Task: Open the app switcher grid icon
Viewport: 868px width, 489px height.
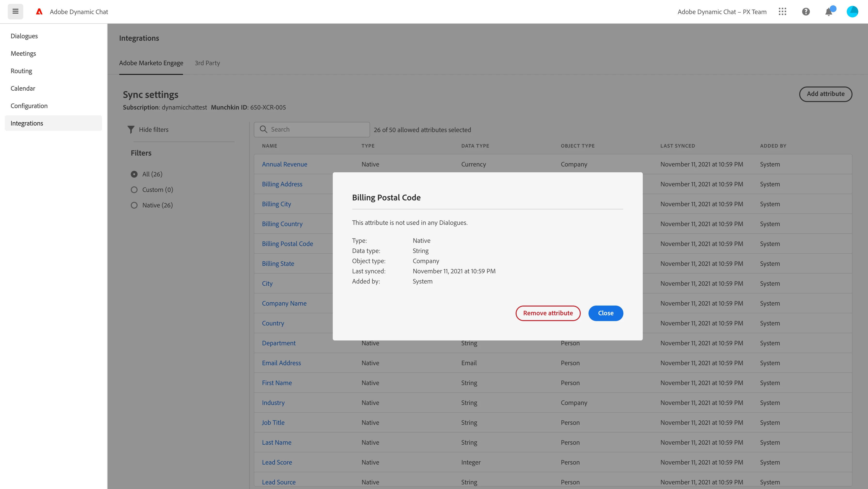Action: click(x=783, y=12)
